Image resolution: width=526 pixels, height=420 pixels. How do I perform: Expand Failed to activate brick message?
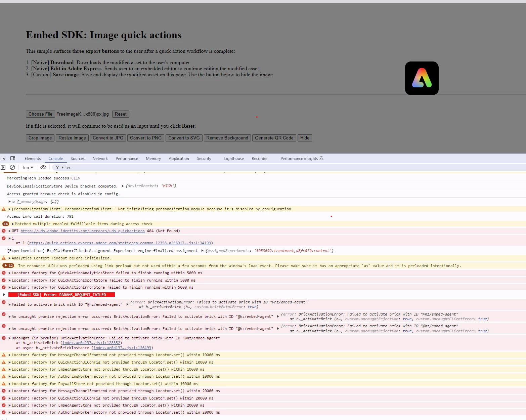(9, 305)
